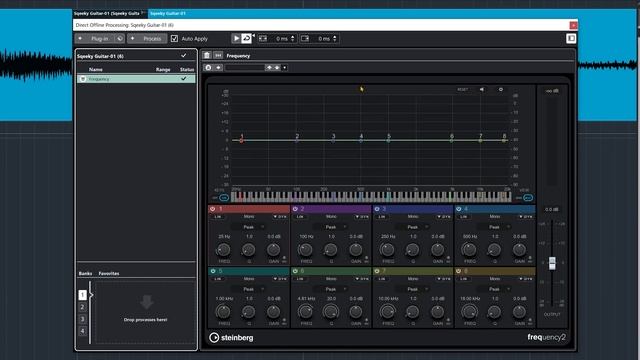Open band 2 Peak filter type dropdown

pyautogui.click(x=331, y=227)
